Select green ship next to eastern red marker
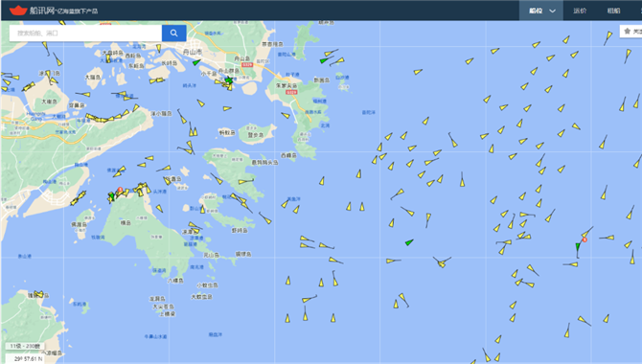This screenshot has height=364, width=642. point(578,247)
